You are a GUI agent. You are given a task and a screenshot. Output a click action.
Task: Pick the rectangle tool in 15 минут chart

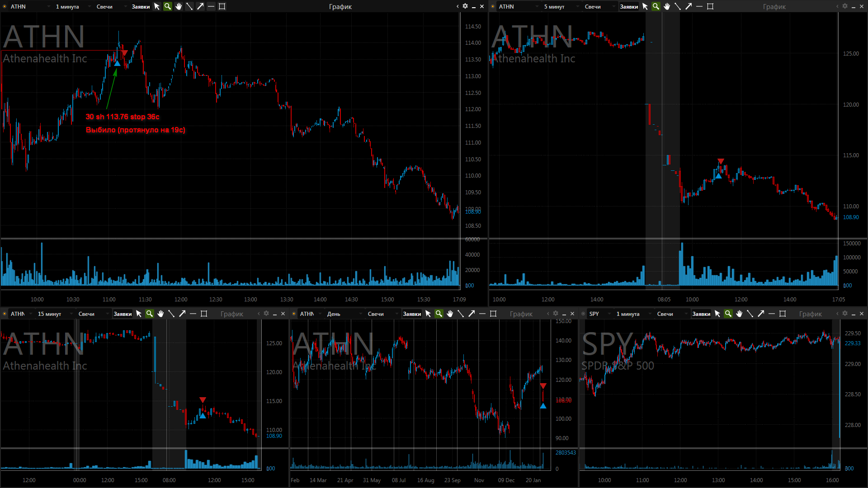(204, 314)
